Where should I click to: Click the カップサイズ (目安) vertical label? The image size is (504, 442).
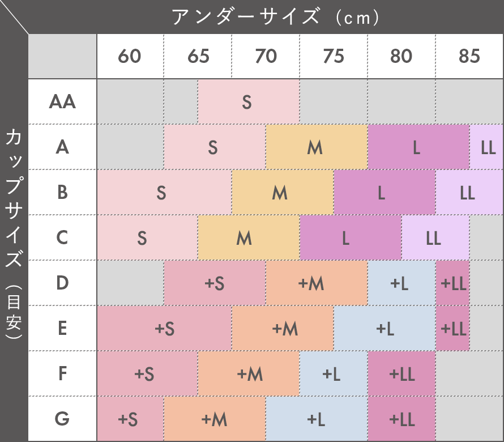(14, 233)
